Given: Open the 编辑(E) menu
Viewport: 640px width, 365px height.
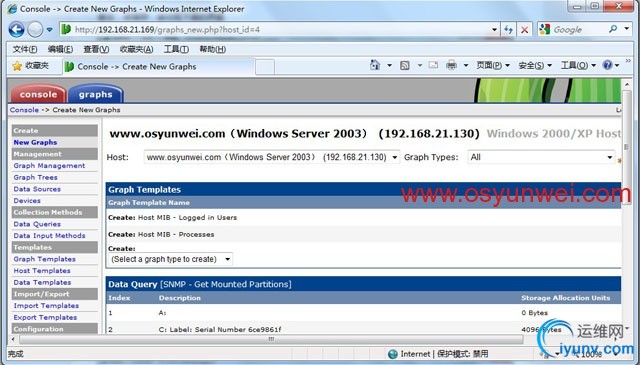Looking at the screenshot, I should point(60,49).
